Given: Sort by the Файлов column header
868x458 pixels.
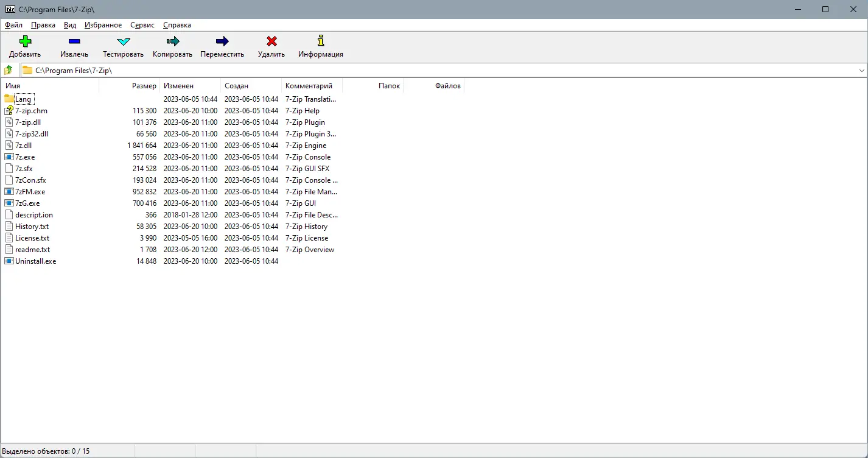Looking at the screenshot, I should 433,86.
